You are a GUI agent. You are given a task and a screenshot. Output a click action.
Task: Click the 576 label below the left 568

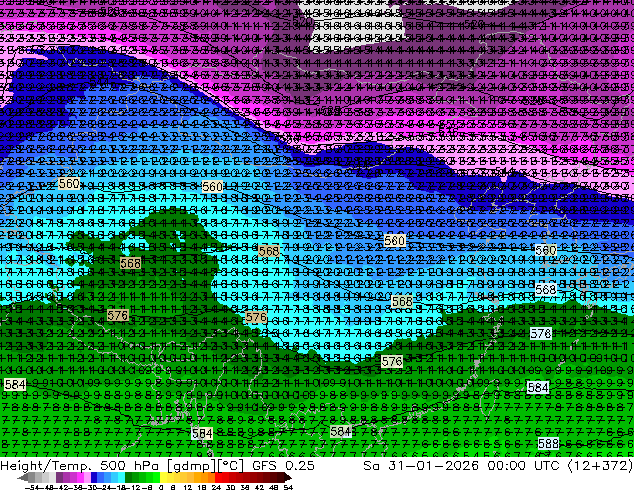118,315
